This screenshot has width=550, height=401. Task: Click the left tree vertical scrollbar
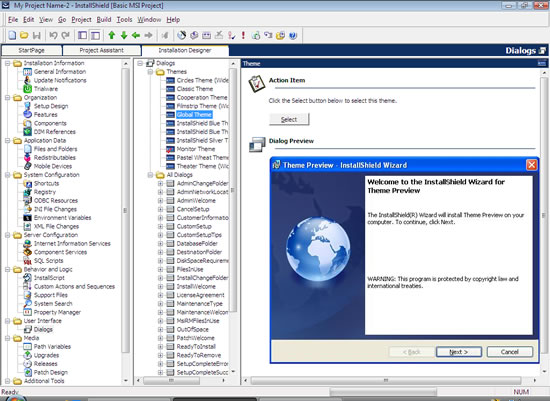coord(125,210)
